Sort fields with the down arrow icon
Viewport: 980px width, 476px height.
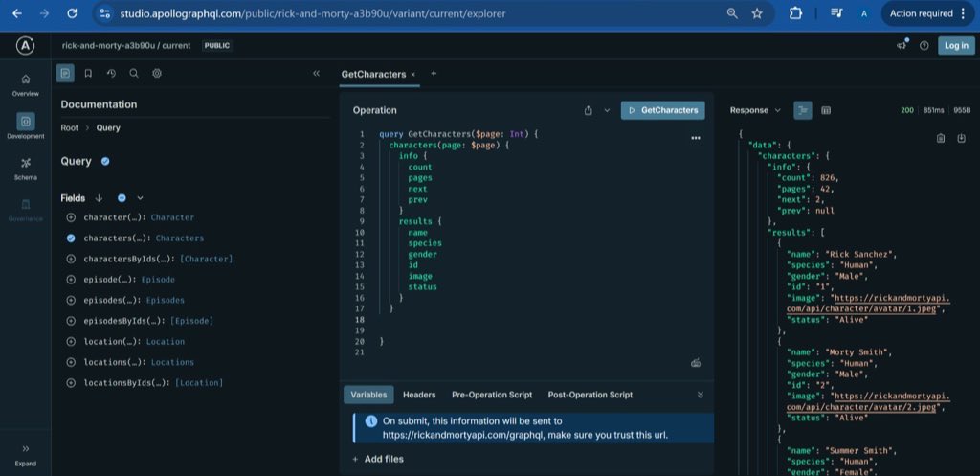(99, 197)
